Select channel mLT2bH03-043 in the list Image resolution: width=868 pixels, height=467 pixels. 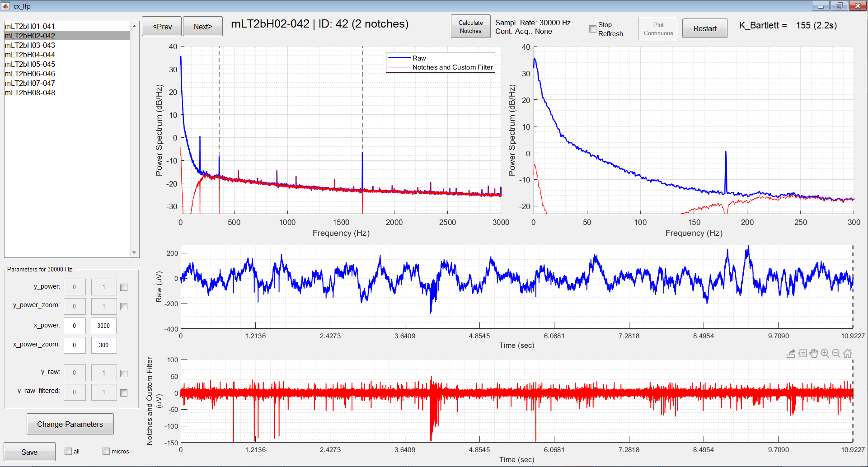[x=67, y=45]
